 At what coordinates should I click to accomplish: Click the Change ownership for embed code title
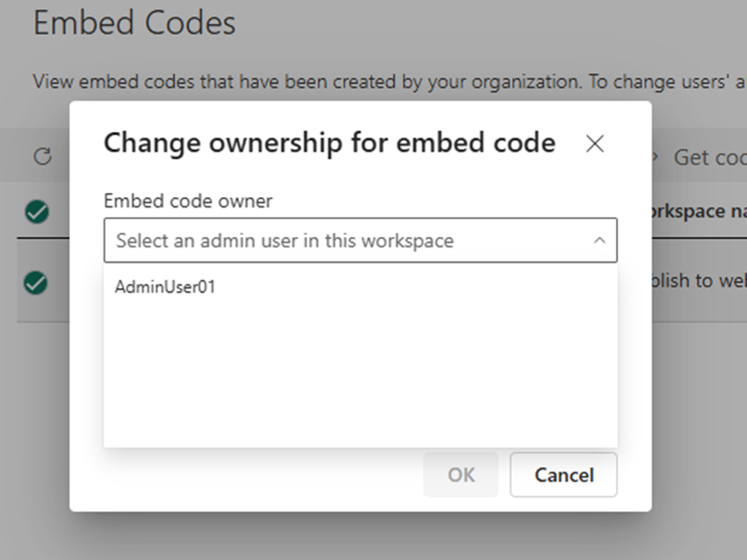click(x=330, y=143)
